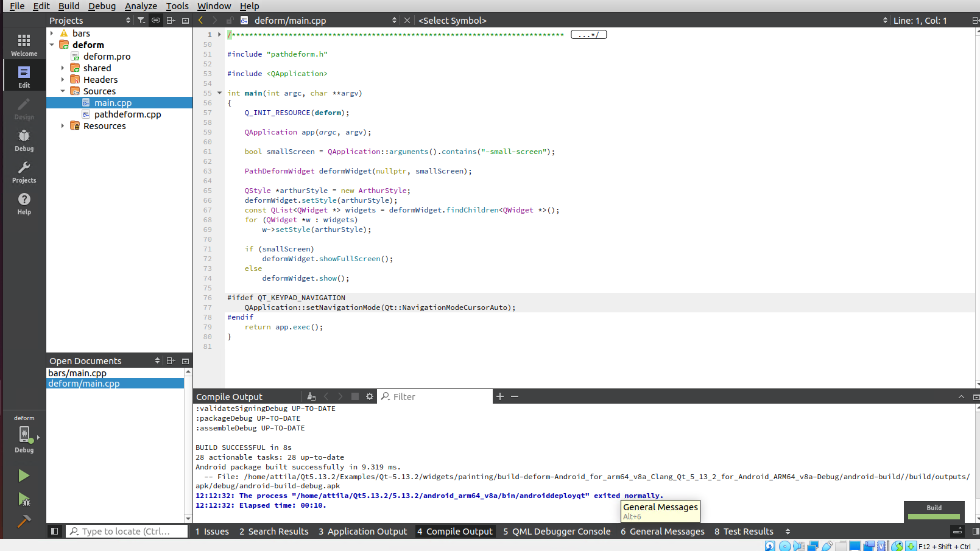
Task: Click the green Run button
Action: pyautogui.click(x=24, y=476)
